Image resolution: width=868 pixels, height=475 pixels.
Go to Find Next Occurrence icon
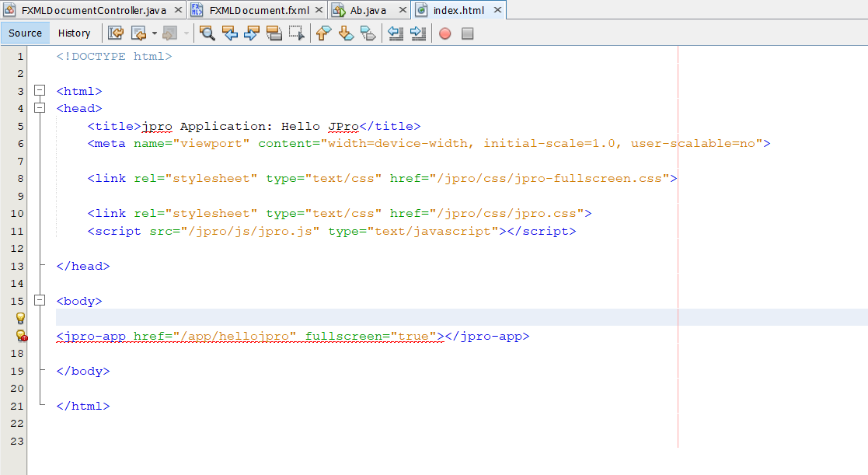252,33
